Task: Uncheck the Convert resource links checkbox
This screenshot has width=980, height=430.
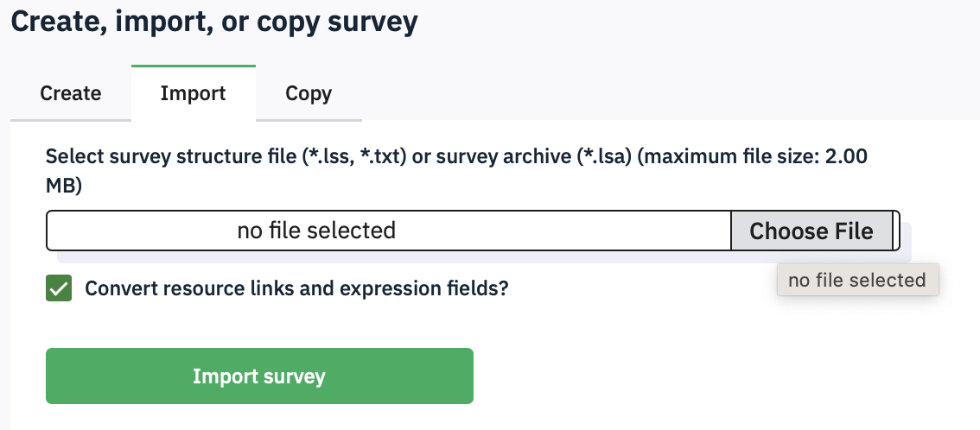Action: coord(59,288)
